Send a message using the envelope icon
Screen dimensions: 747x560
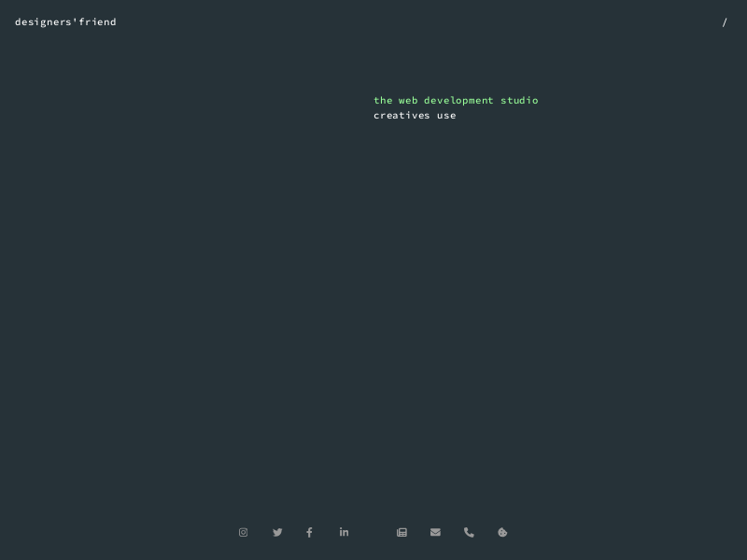pyautogui.click(x=435, y=532)
